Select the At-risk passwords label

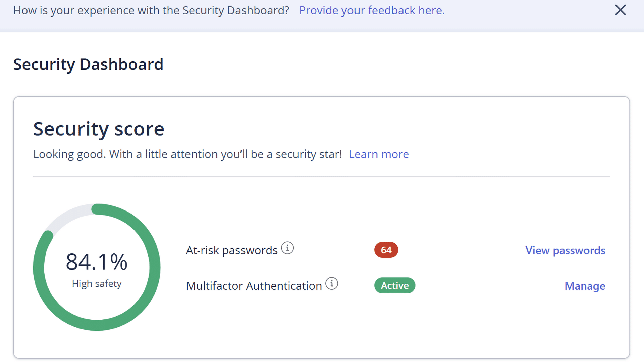(232, 250)
